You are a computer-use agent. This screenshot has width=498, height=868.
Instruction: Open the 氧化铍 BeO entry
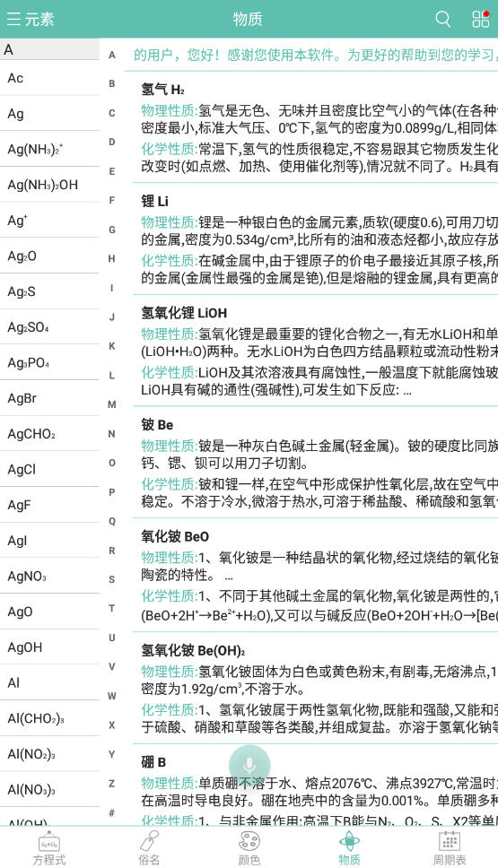[x=315, y=575]
